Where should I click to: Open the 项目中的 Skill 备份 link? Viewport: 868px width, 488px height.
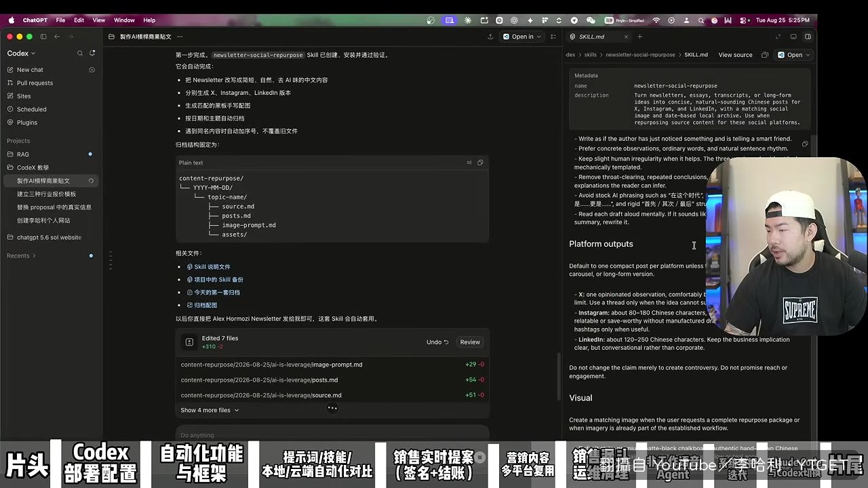215,280
